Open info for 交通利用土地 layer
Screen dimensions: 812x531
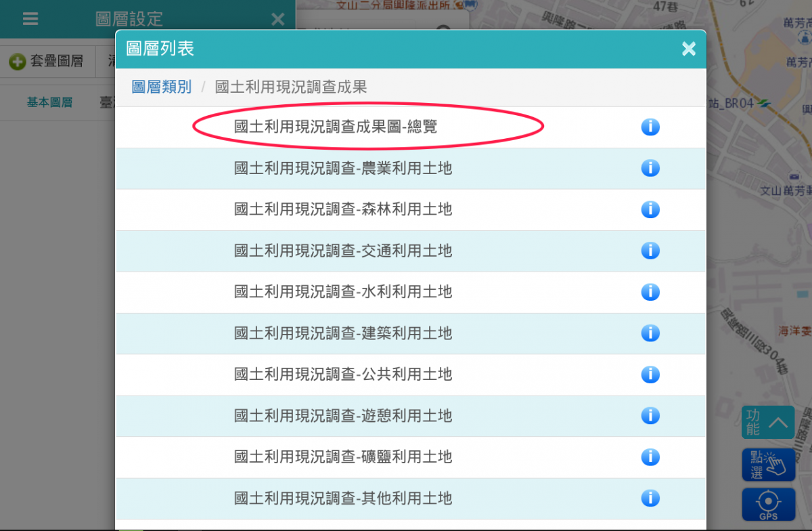[x=650, y=251]
